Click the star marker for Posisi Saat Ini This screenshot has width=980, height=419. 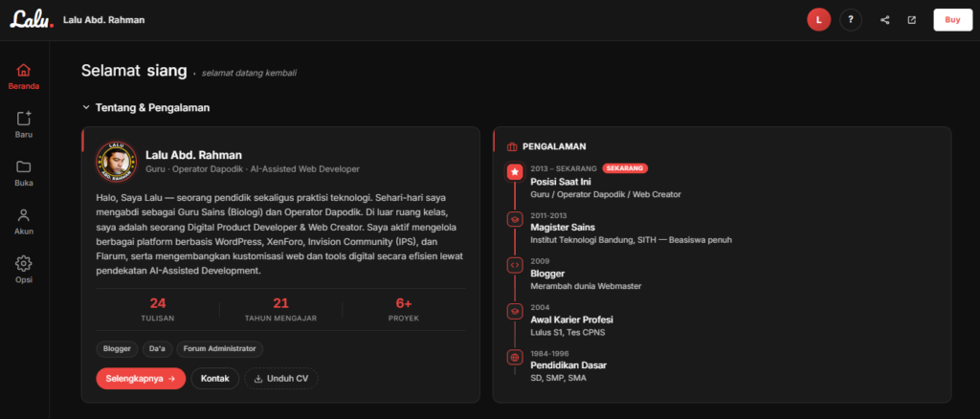coord(514,172)
